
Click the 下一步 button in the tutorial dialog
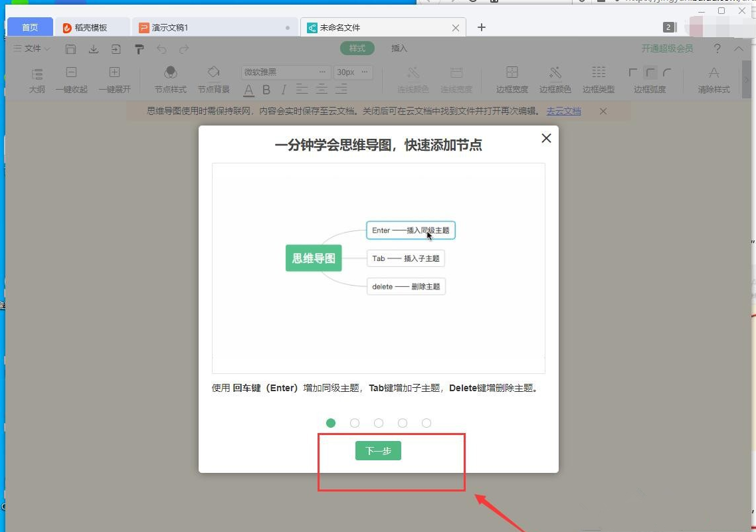[x=378, y=450]
